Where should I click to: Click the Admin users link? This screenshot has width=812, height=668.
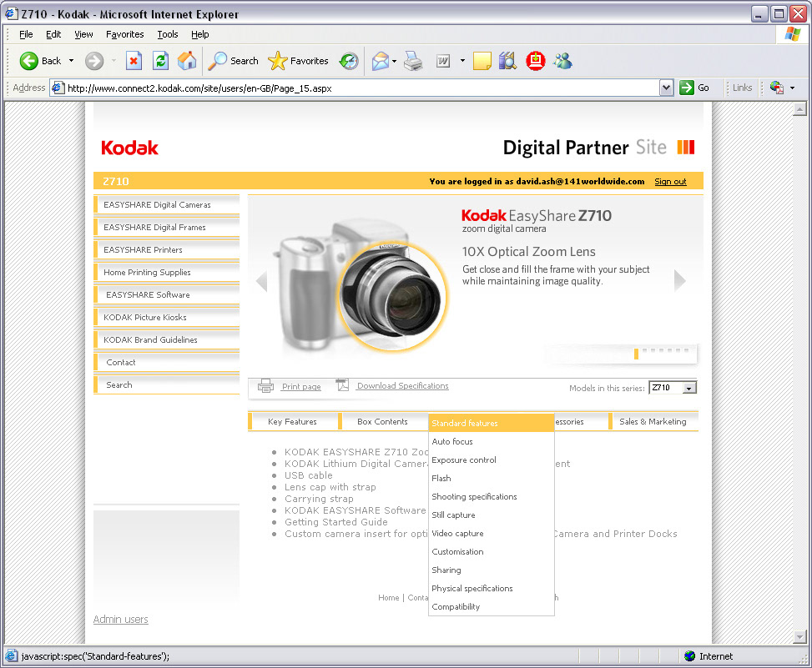(x=121, y=620)
